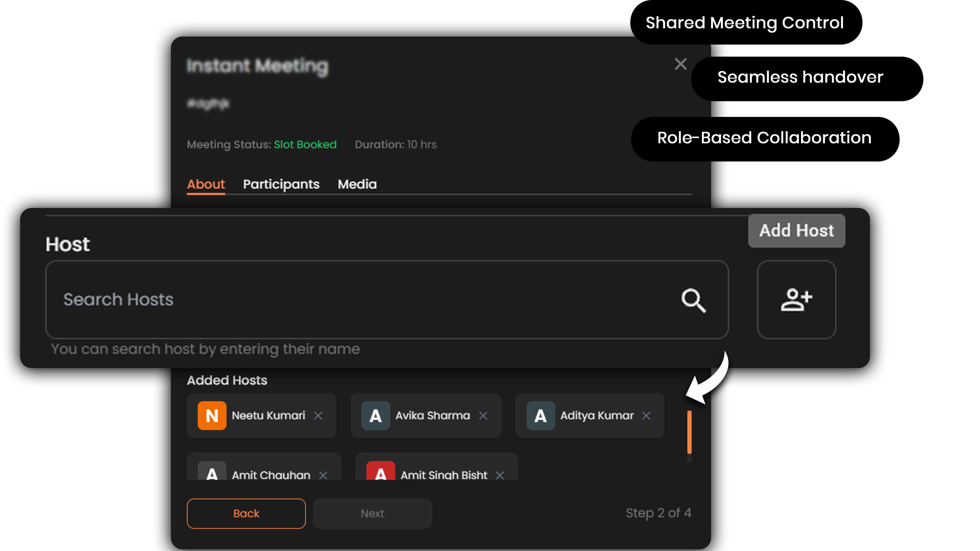
Task: Remove Amit Singh Bisht from added hosts
Action: [500, 475]
